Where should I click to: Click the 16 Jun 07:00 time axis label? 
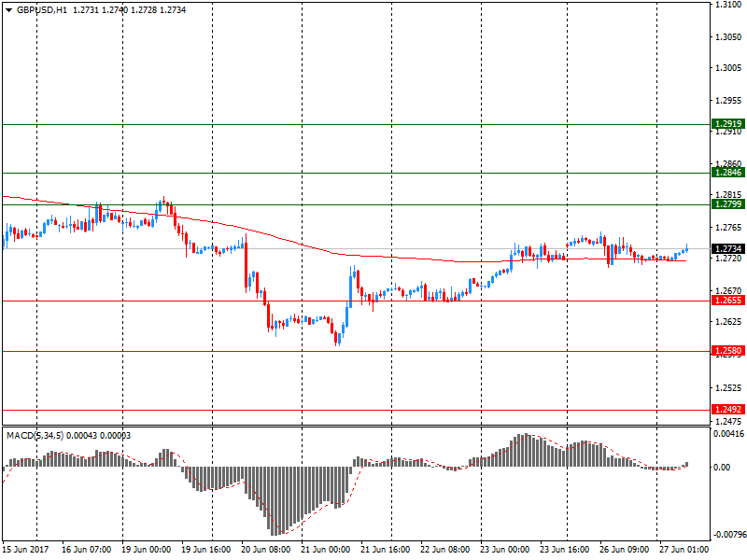[86, 550]
